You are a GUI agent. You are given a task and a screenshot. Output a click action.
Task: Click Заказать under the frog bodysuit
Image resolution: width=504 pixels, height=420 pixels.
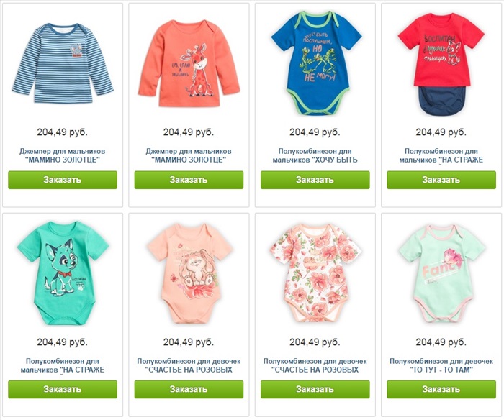point(315,180)
